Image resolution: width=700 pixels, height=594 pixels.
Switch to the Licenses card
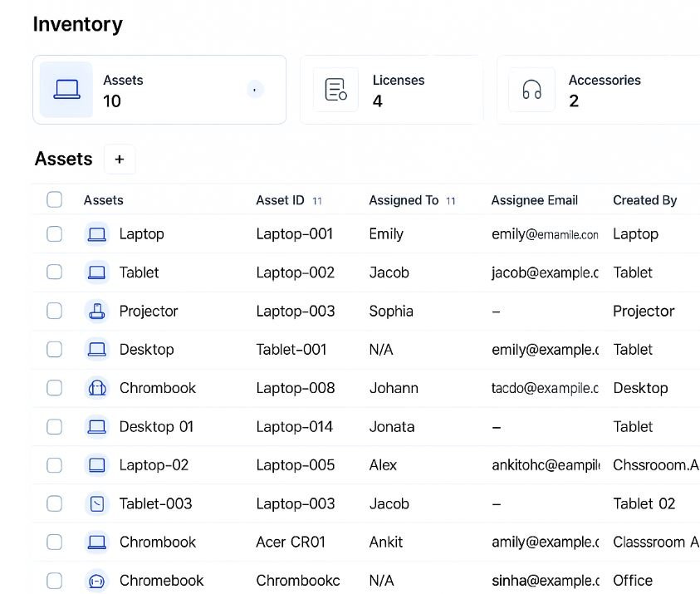coord(390,90)
